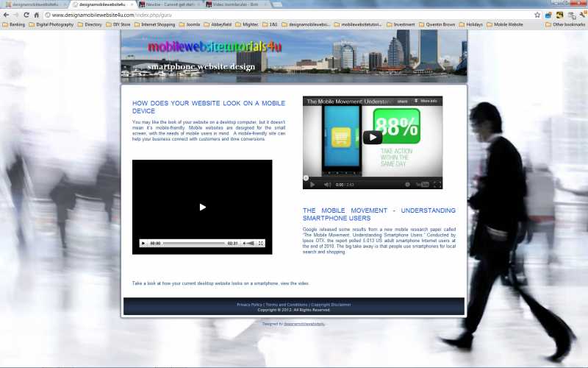Toggle fullscreen on the YouTube video
Screen dimensions: 588x368
pos(437,185)
